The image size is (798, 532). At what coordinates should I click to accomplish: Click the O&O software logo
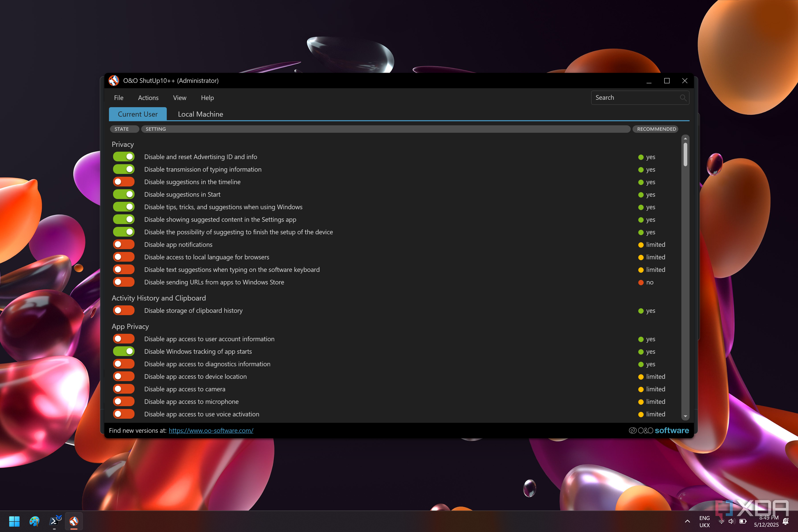point(659,430)
